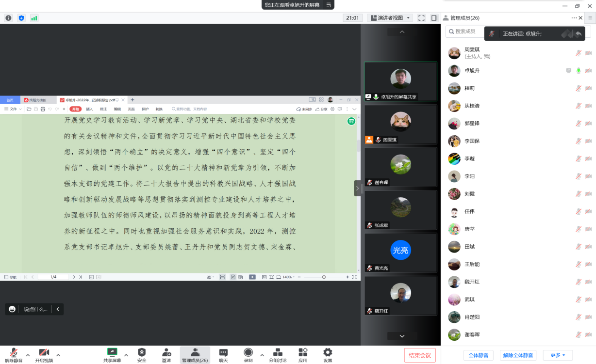This screenshot has height=364, width=596.
Task: Click the PDF zoom slider handle
Action: pos(324,277)
